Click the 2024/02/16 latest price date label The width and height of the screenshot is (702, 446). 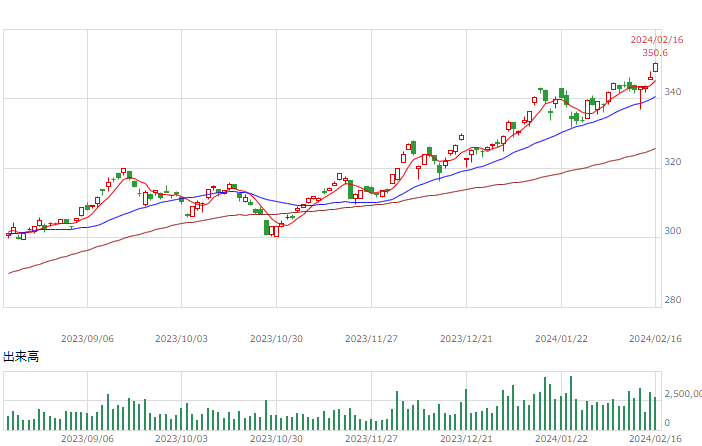657,40
